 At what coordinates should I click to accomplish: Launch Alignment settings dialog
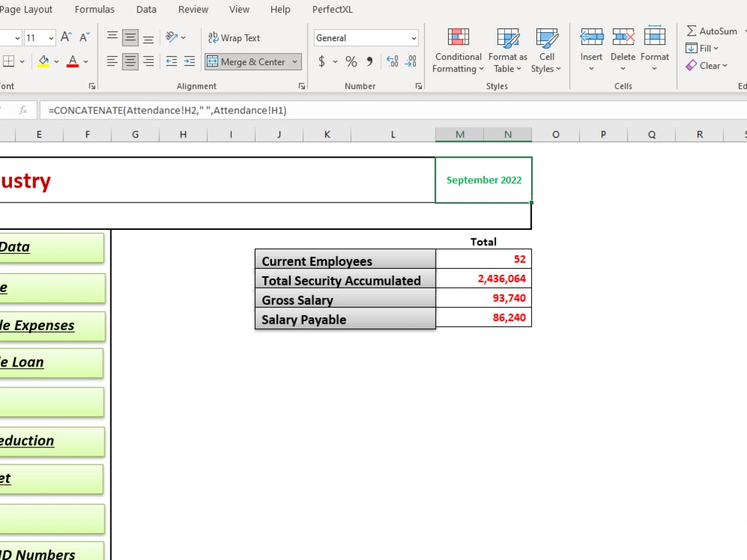302,86
